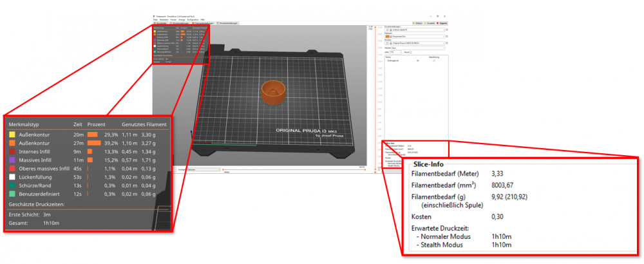Viewport: 644px width, 264px height.
Task: Click the yellow Außenkontur 20m swatch in legend
Action: click(x=12, y=134)
